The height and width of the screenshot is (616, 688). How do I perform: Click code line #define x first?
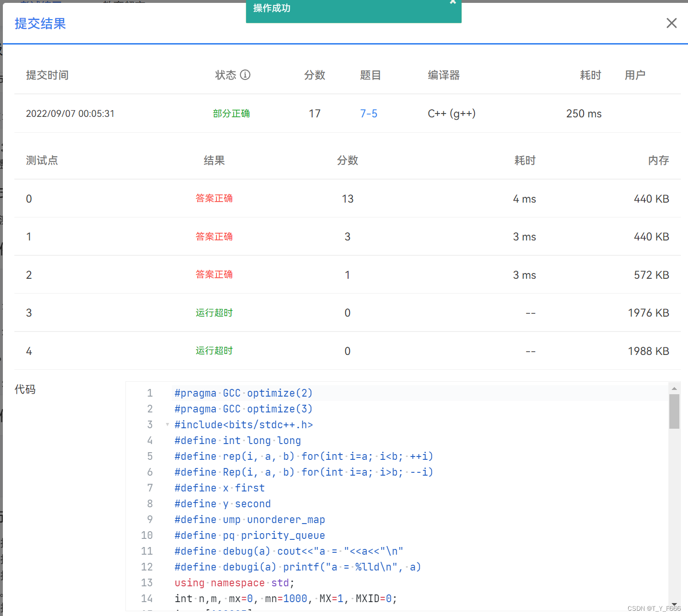pyautogui.click(x=220, y=488)
